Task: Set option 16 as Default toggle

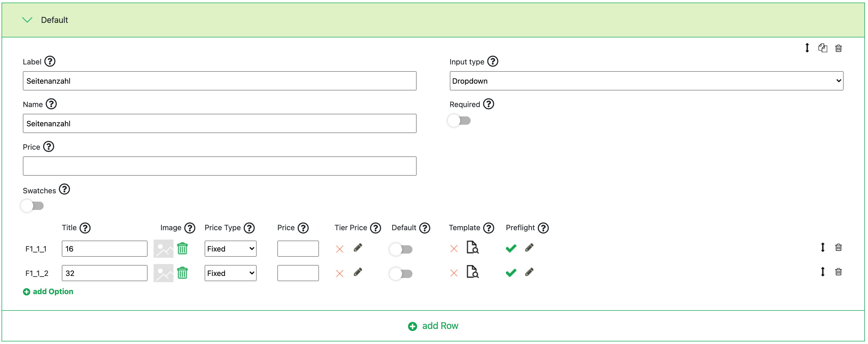Action: click(401, 249)
